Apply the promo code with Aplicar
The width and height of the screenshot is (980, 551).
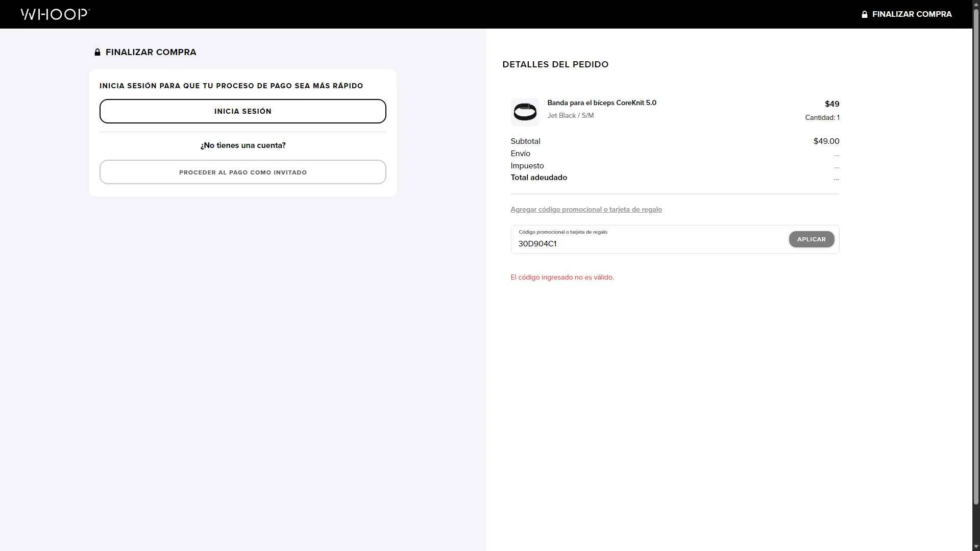812,239
